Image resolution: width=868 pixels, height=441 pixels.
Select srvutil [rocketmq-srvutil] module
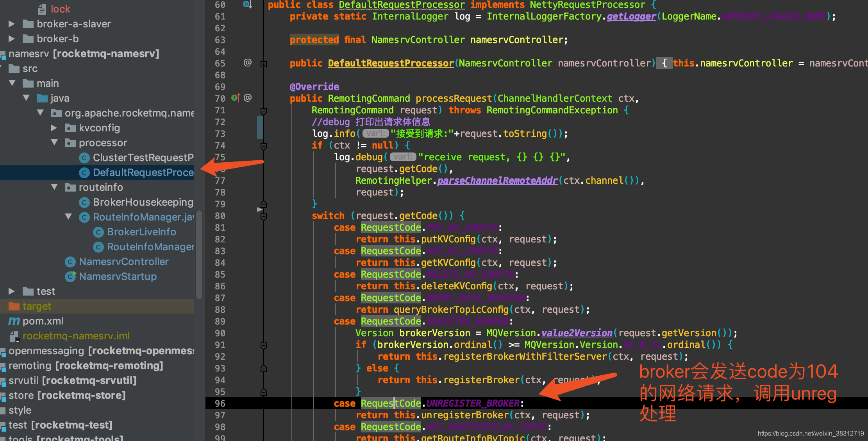(x=69, y=380)
